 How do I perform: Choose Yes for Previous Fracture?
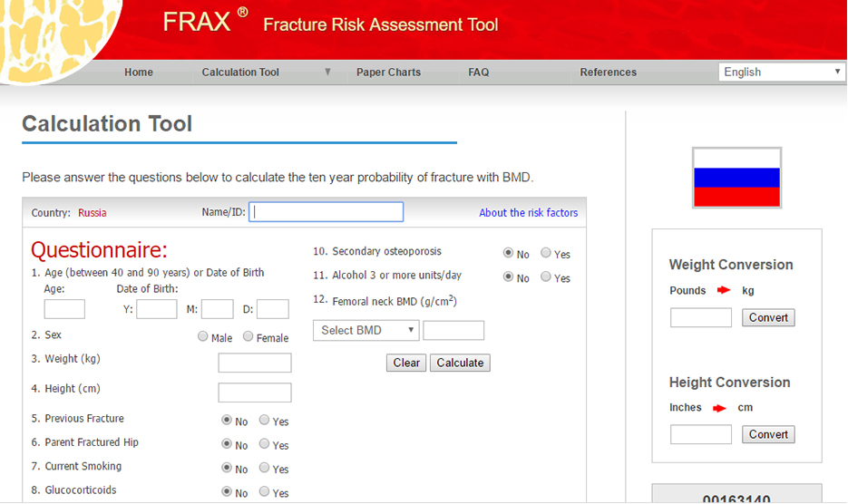tap(264, 420)
